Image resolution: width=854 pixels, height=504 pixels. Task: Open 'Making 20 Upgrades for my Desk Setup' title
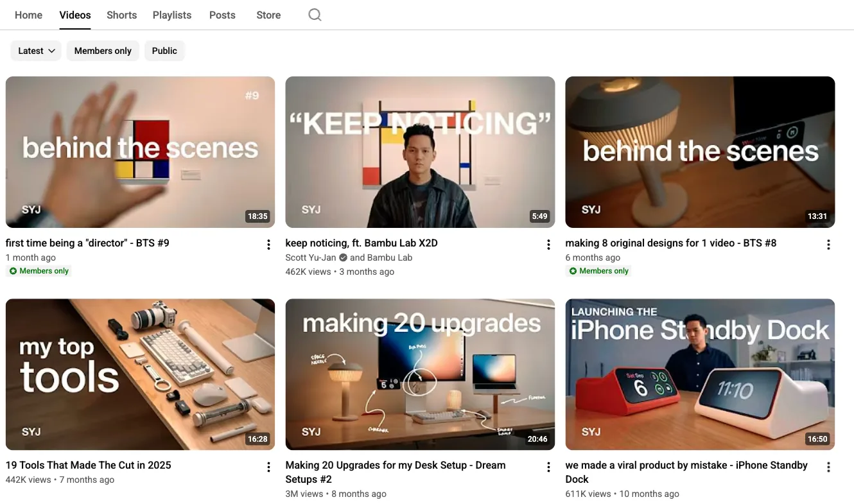point(396,472)
